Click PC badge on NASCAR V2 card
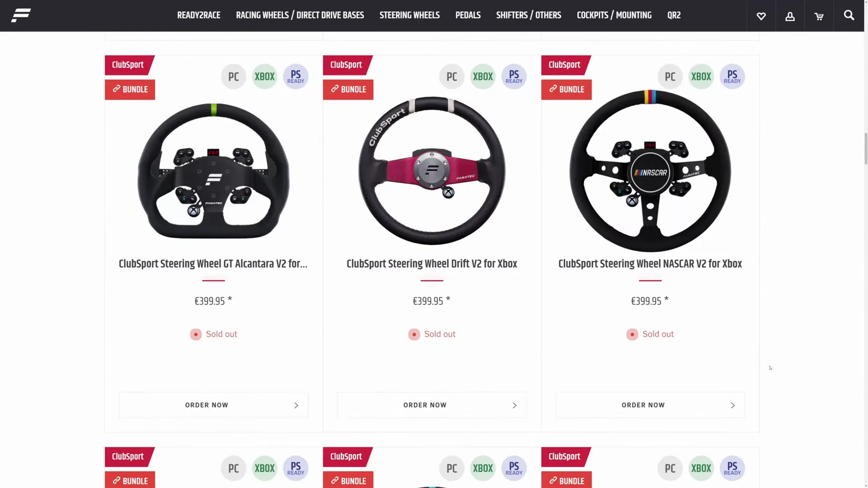 pos(670,77)
